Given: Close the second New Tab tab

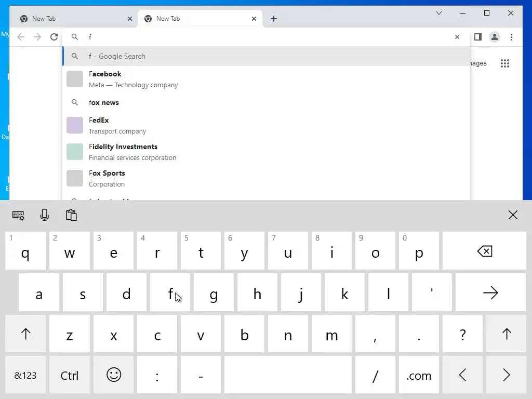Looking at the screenshot, I should pos(254,19).
